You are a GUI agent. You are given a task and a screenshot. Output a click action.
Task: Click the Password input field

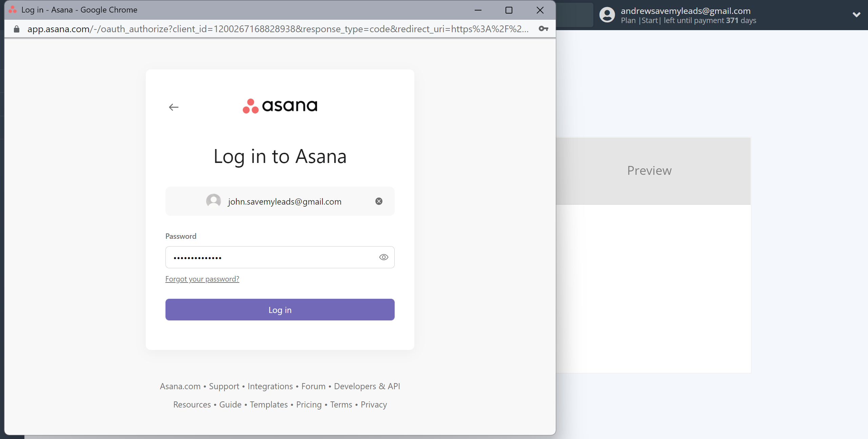[280, 257]
